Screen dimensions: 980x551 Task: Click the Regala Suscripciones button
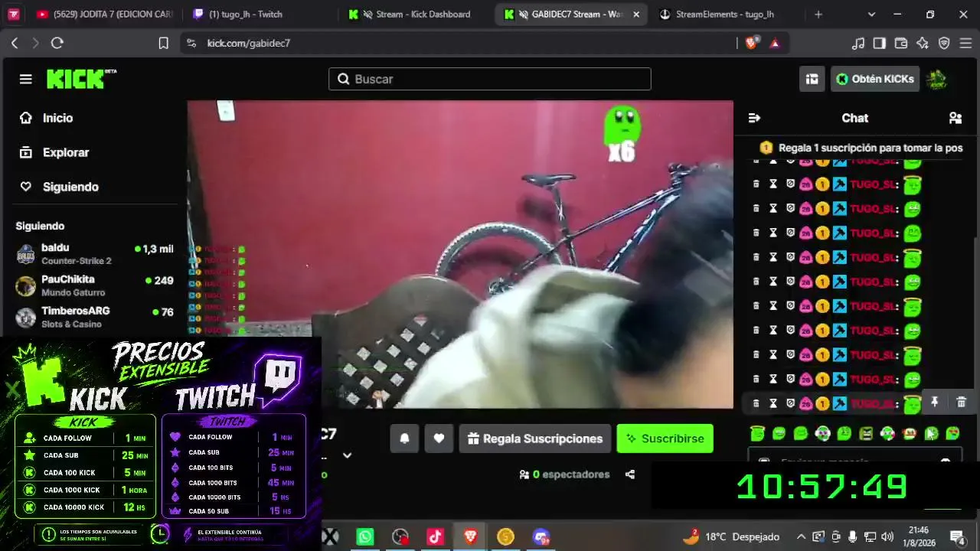535,439
